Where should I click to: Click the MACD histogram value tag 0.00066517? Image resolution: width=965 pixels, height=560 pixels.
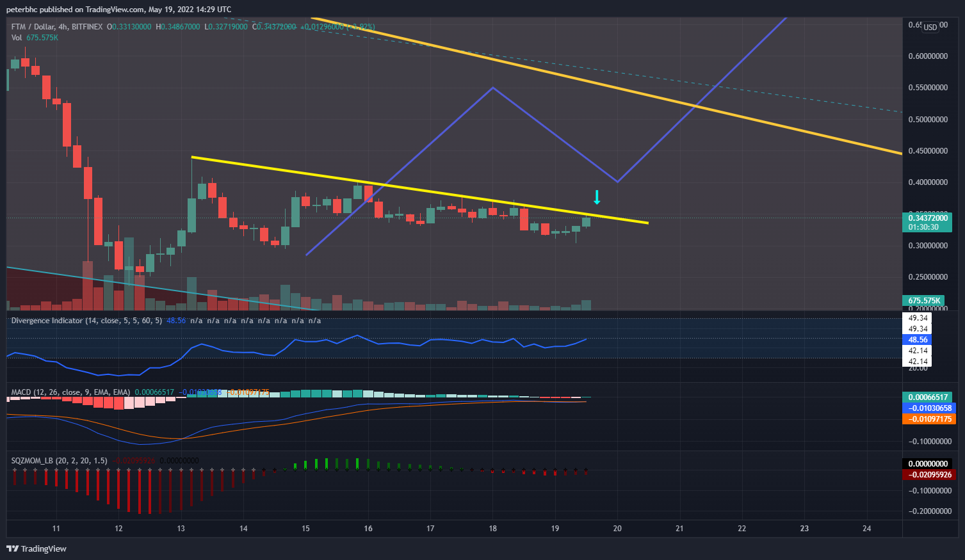coord(929,397)
